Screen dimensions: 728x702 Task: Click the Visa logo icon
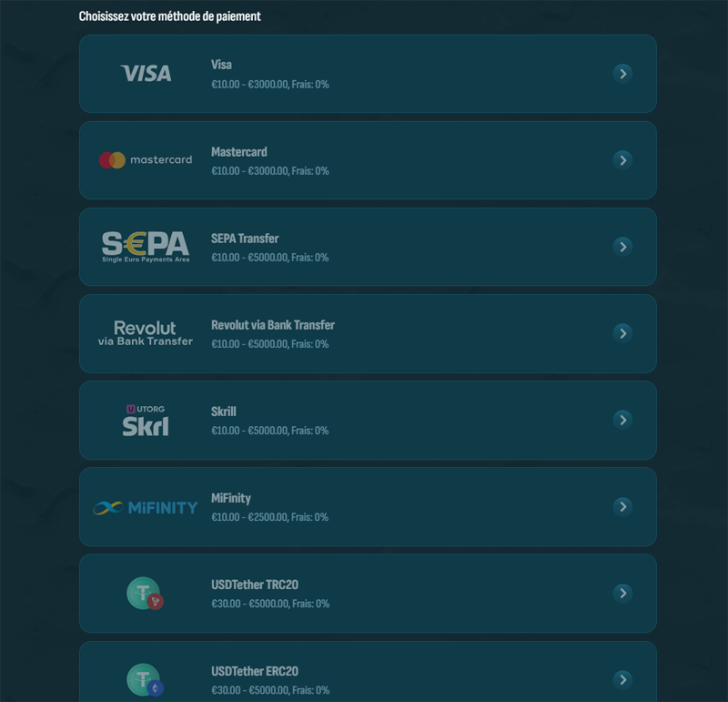tap(146, 74)
